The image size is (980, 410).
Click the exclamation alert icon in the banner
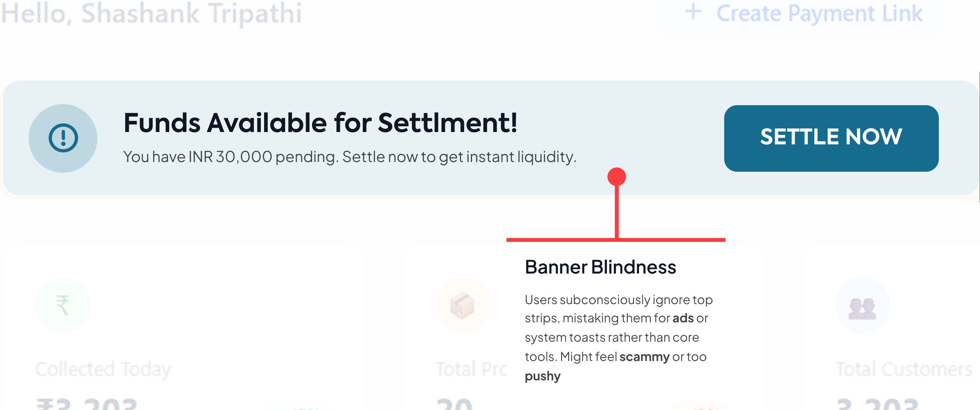click(63, 138)
